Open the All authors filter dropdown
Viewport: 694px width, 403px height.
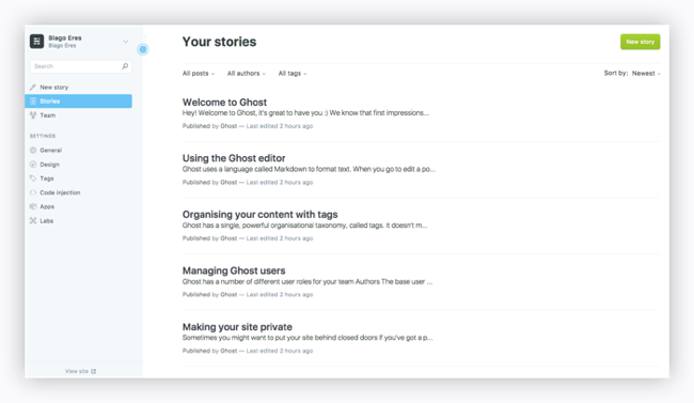[x=246, y=73]
